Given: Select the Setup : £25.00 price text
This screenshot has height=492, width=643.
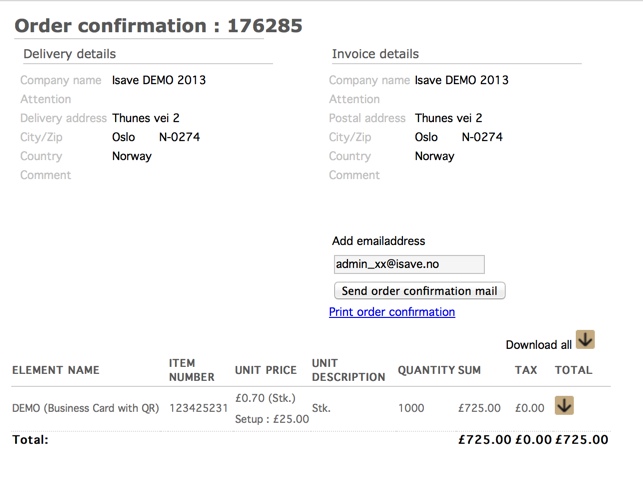Looking at the screenshot, I should 272,419.
